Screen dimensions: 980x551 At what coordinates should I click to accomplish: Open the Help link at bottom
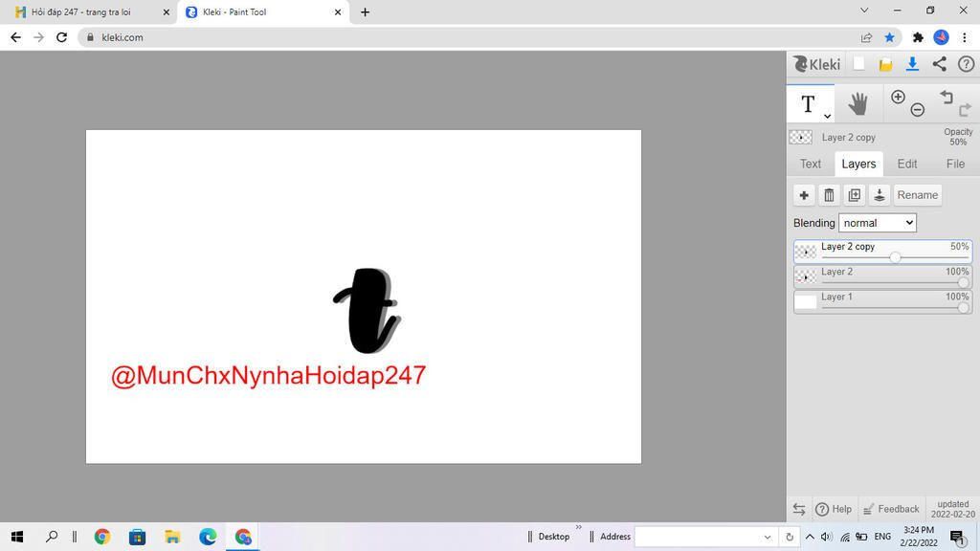click(834, 509)
